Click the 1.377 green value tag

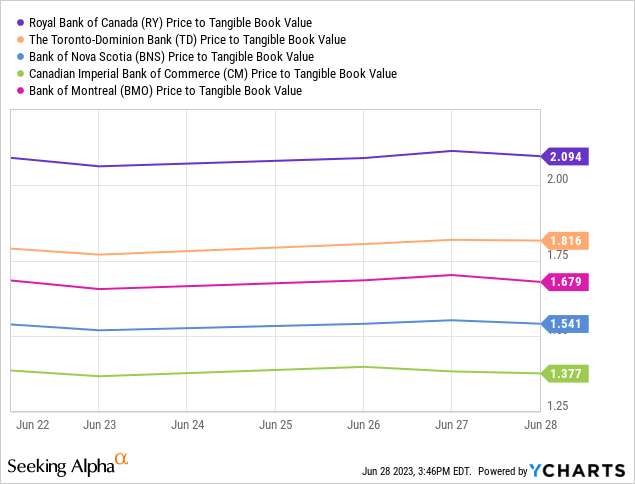(x=566, y=373)
